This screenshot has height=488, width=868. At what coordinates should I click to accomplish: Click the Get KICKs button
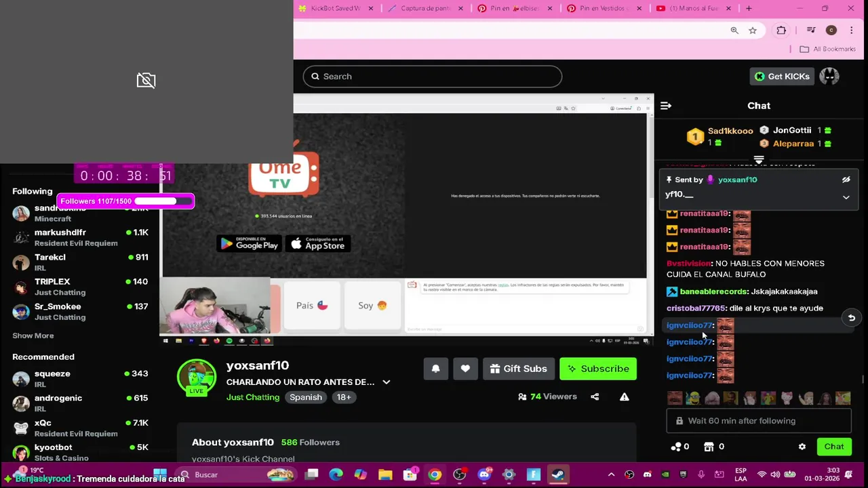781,77
